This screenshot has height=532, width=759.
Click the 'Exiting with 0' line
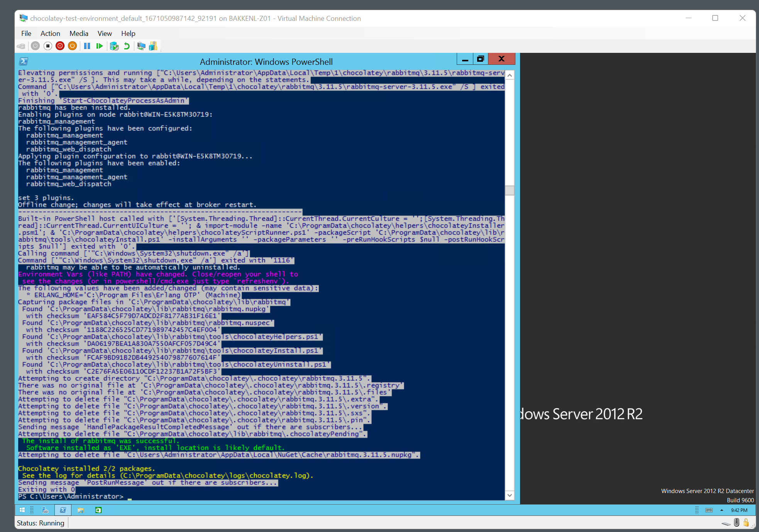47,490
